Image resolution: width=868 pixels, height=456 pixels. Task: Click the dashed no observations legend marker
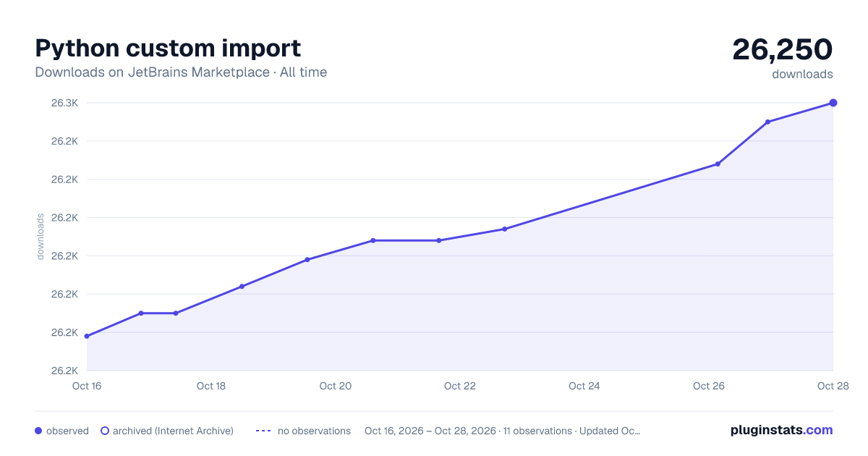263,431
